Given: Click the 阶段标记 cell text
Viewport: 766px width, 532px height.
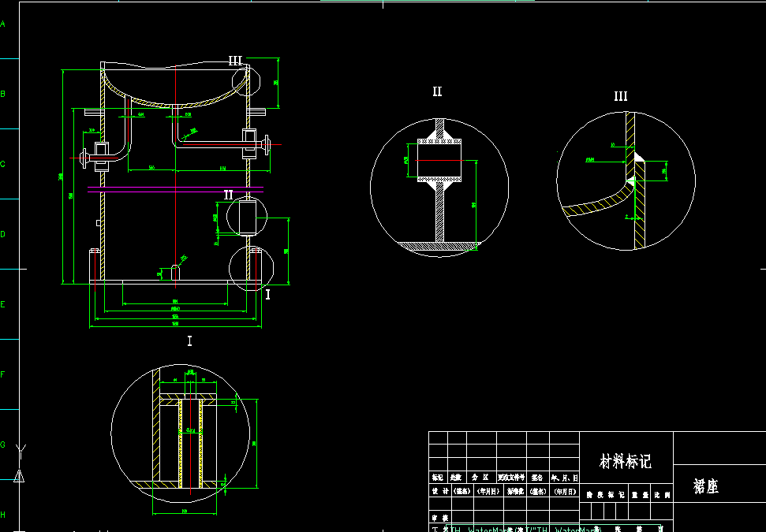Looking at the screenshot, I should (605, 495).
